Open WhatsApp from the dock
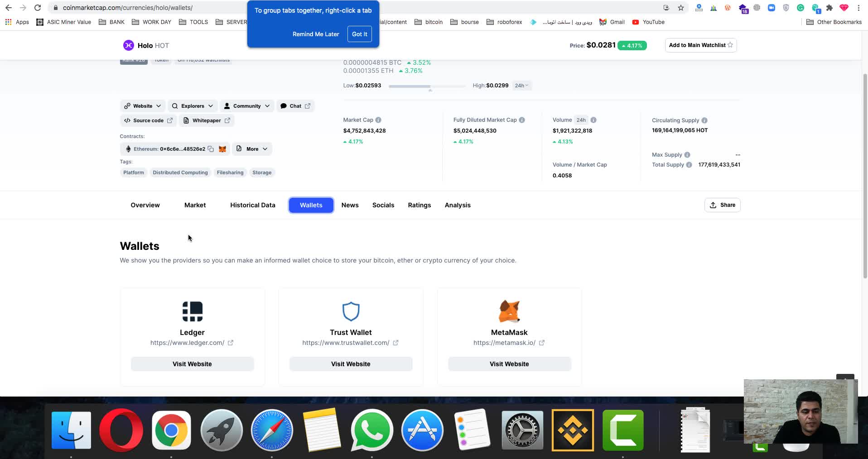 [x=371, y=430]
